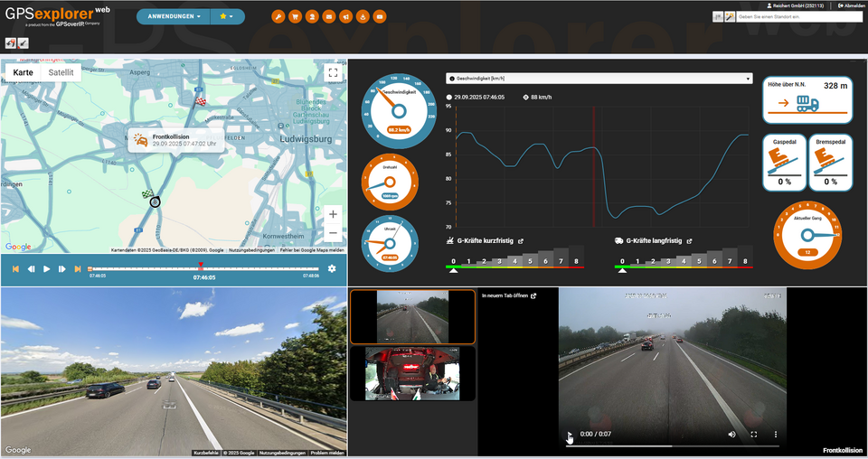
Task: Click the orange wrench settings icon
Action: click(278, 16)
